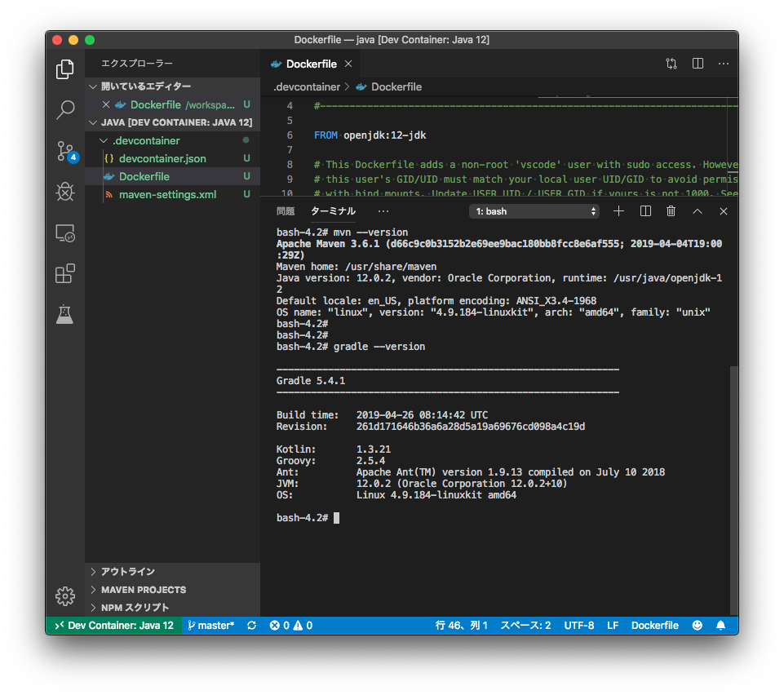Open the Remote Explorer icon
The width and height of the screenshot is (784, 695).
[x=65, y=233]
